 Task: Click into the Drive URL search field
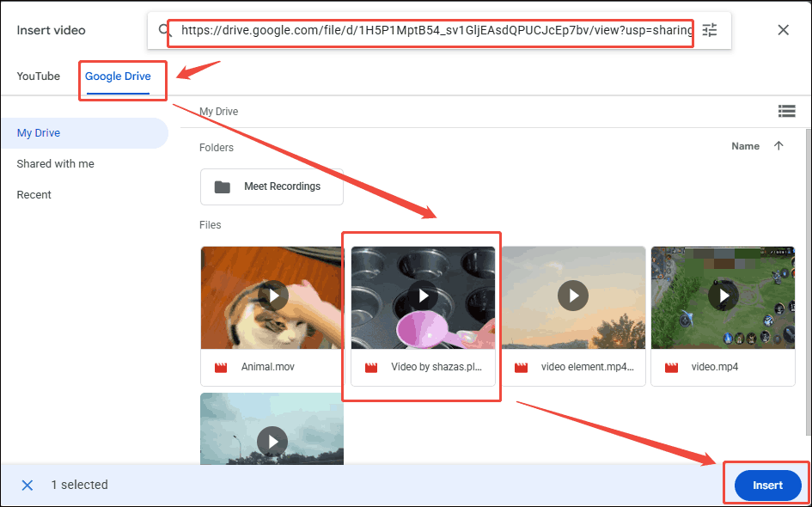(x=437, y=30)
